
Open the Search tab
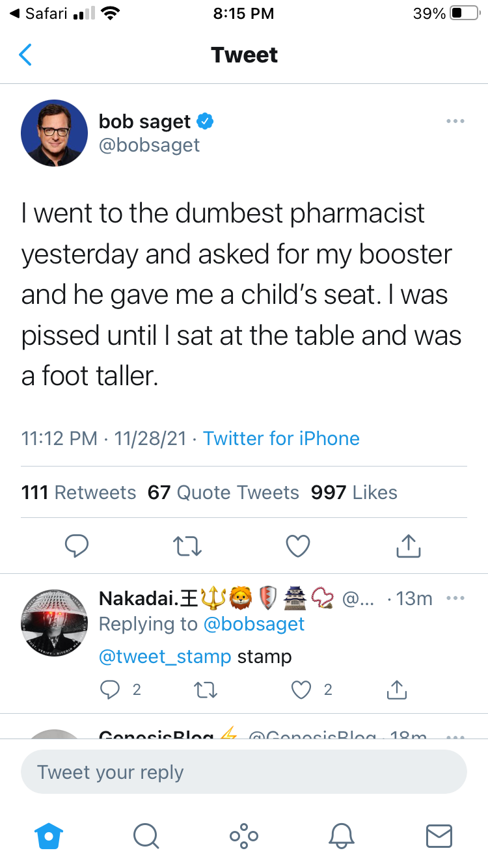146,836
